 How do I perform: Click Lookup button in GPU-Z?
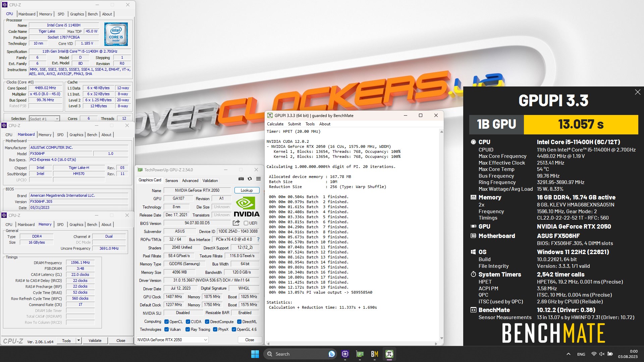(x=247, y=190)
